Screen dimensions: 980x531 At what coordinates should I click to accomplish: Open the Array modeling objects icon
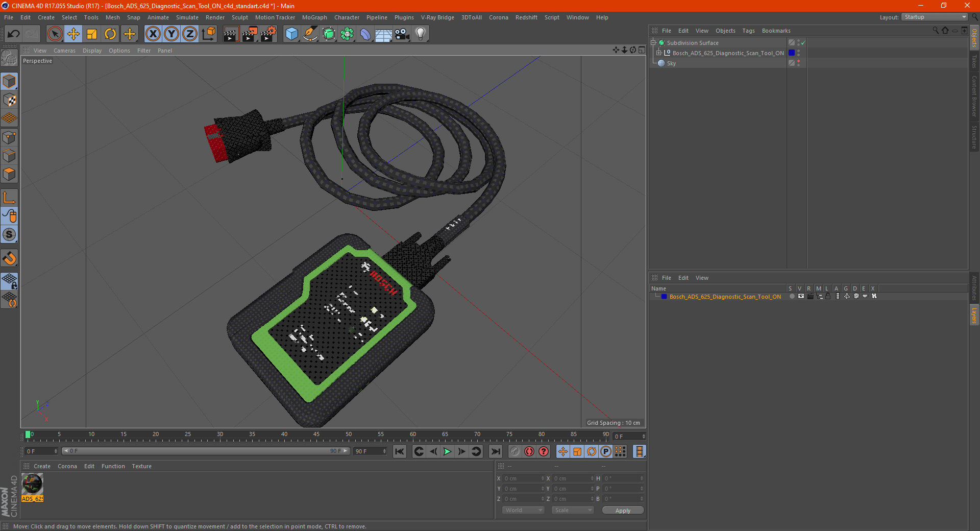point(347,34)
